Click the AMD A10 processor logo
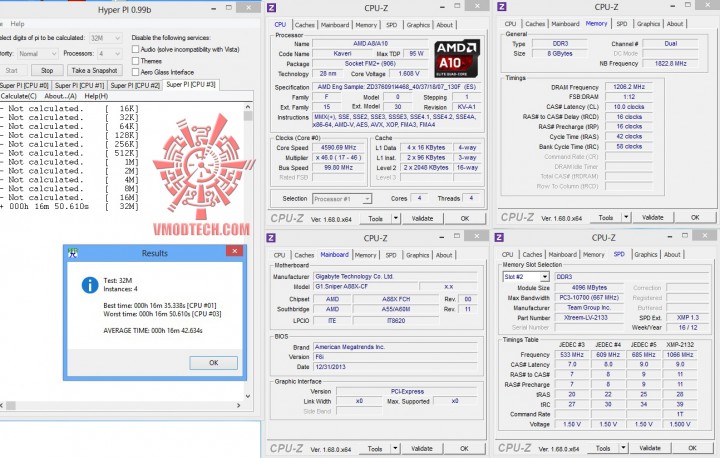 pos(457,58)
